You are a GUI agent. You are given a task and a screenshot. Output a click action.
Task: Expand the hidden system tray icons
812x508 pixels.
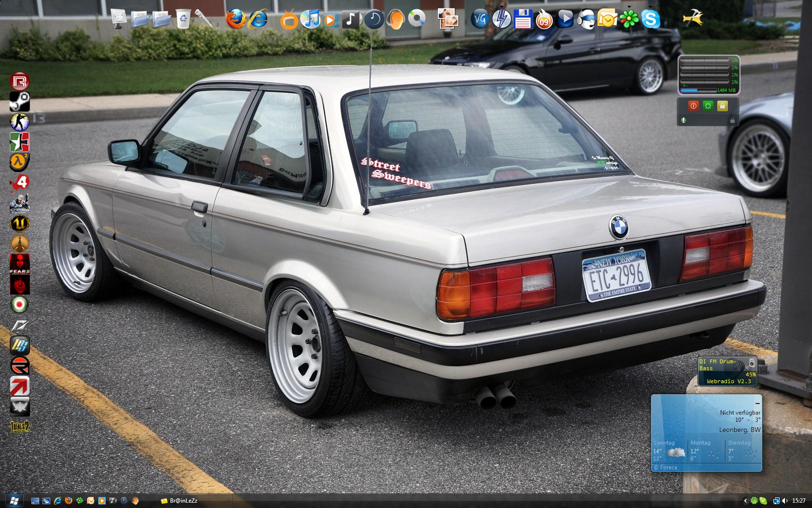point(745,501)
